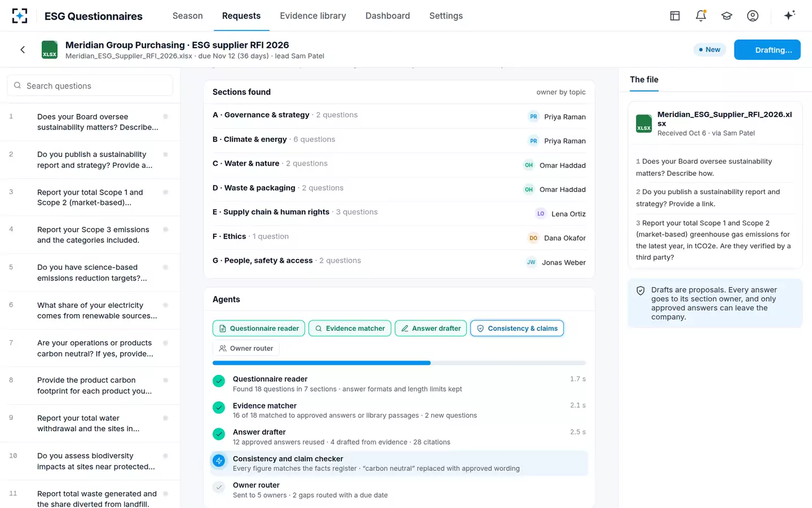This screenshot has width=812, height=508.
Task: Click the app logo icon
Action: click(x=20, y=16)
